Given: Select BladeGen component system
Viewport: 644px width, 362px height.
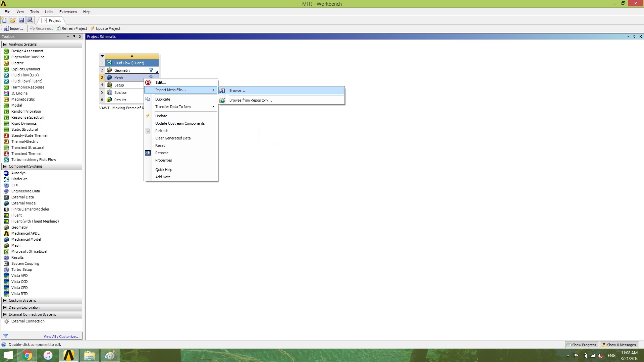Looking at the screenshot, I should pyautogui.click(x=19, y=179).
